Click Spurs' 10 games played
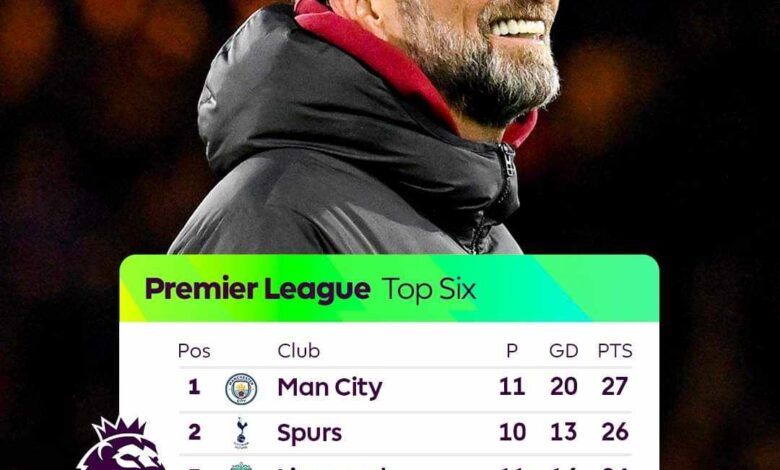This screenshot has width=780, height=470. [512, 432]
